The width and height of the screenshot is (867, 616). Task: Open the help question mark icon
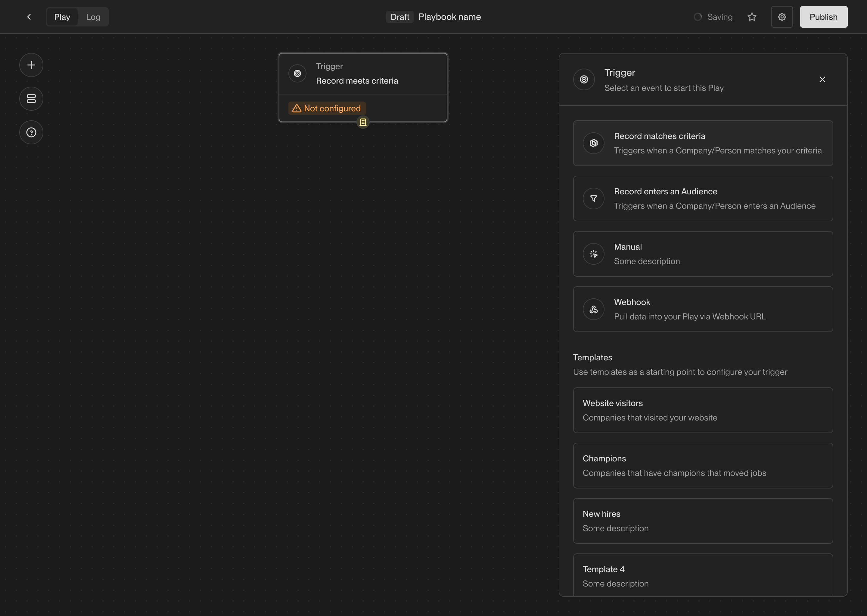31,132
